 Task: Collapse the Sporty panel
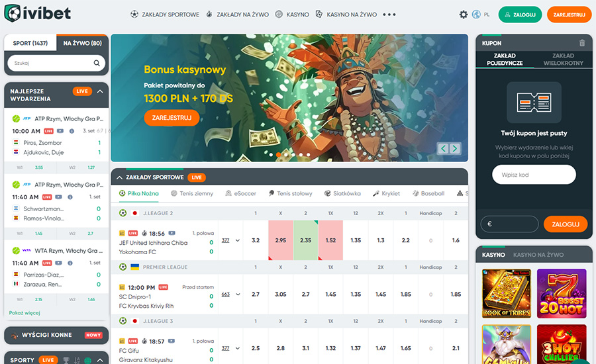click(100, 360)
